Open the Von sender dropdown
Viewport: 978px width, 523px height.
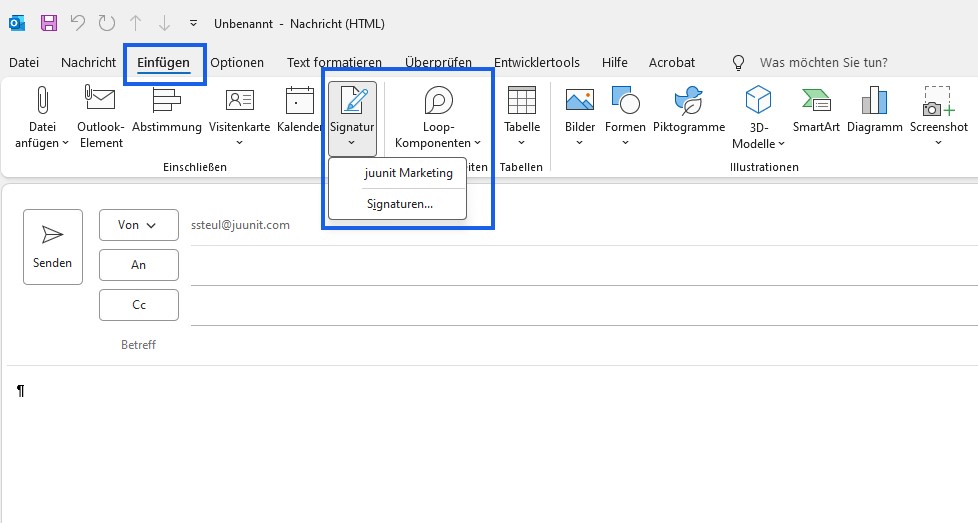pos(138,225)
